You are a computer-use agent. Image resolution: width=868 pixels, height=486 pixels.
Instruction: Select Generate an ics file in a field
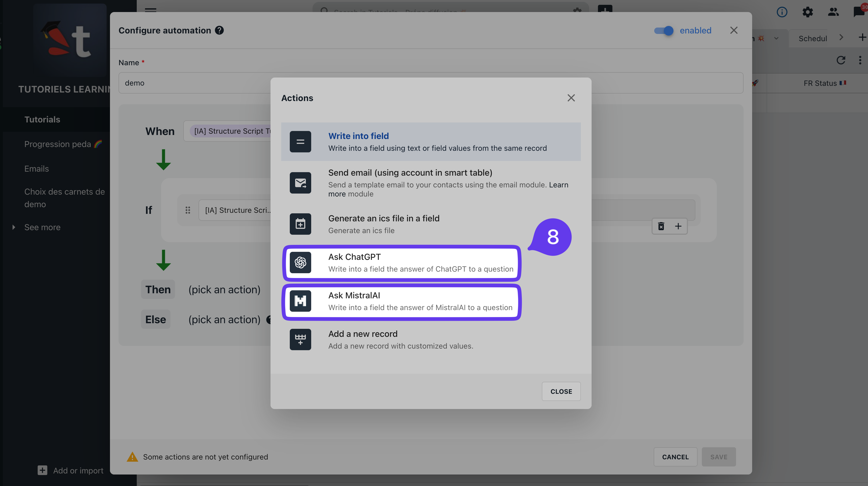point(431,224)
